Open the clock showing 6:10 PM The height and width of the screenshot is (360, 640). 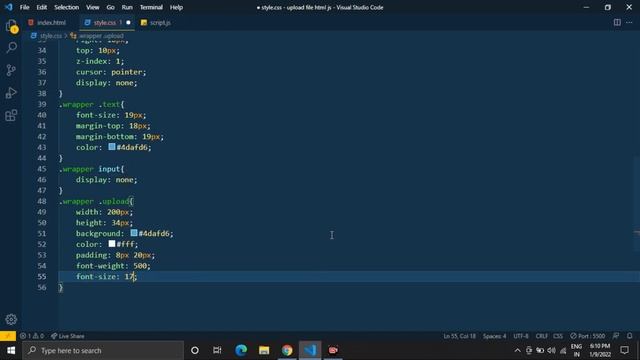tap(600, 350)
